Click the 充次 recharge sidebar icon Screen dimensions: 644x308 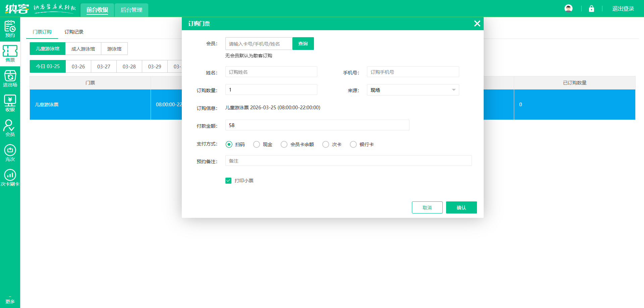(10, 153)
